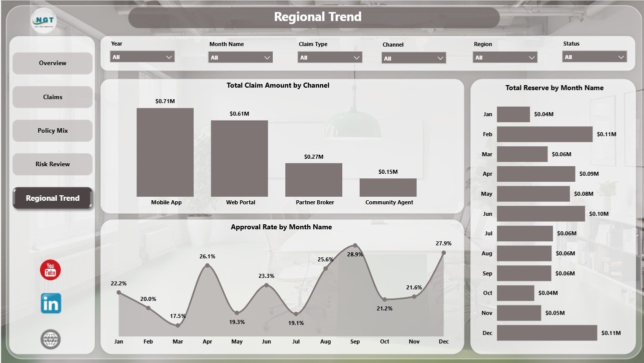The image size is (644, 363).
Task: Click the 19.1% Jul data point
Action: point(296,314)
